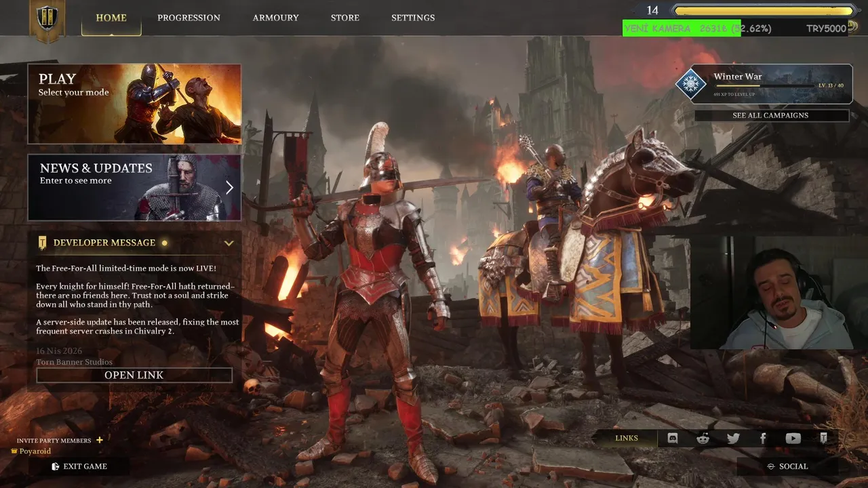
Task: Click the gold coins currency icon
Action: [x=852, y=27]
